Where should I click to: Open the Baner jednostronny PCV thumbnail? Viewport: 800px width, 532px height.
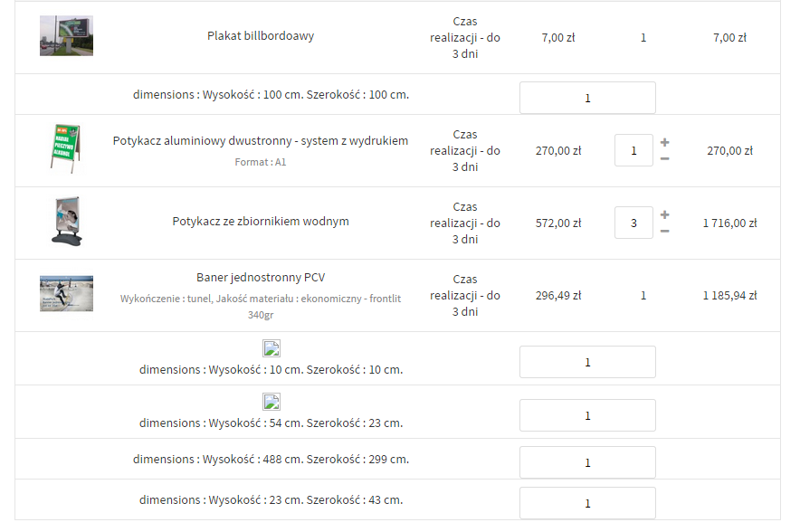[x=66, y=294]
